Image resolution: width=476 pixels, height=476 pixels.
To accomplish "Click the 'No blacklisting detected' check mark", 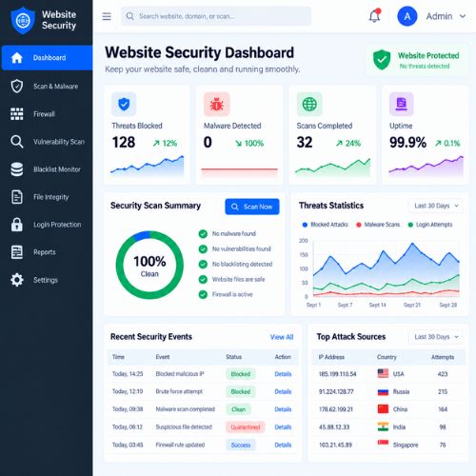I will (x=203, y=264).
